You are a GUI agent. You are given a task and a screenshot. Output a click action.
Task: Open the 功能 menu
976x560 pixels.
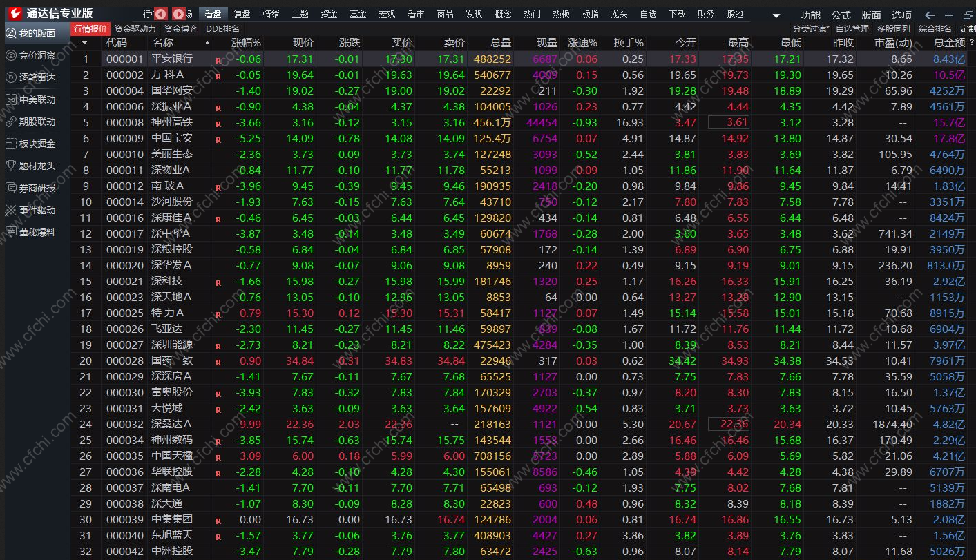(x=810, y=15)
